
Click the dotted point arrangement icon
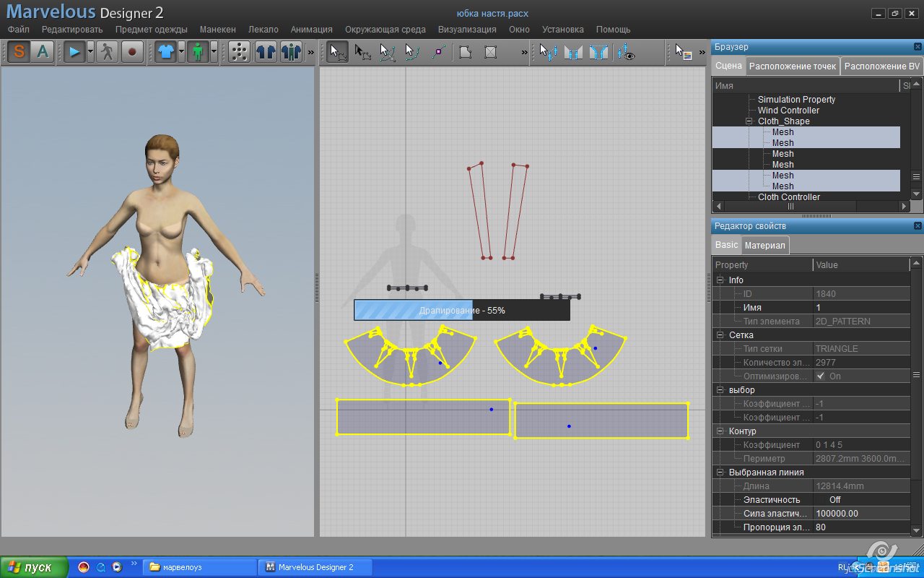pyautogui.click(x=239, y=52)
